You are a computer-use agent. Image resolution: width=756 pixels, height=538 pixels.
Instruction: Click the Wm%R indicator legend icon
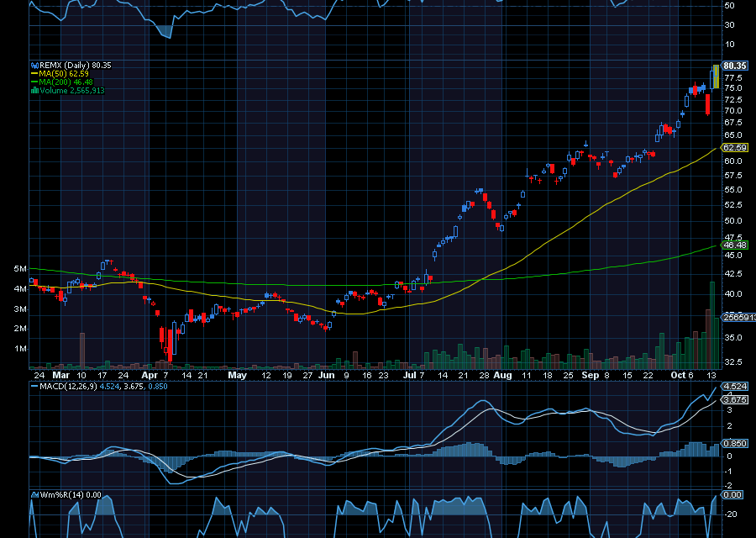34,495
